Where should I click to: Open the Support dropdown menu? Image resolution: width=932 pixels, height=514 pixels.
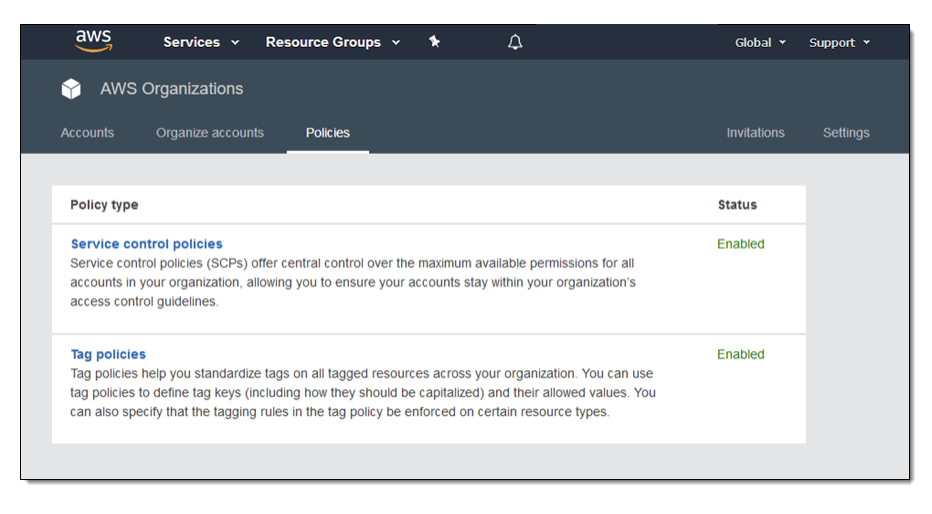[x=839, y=43]
